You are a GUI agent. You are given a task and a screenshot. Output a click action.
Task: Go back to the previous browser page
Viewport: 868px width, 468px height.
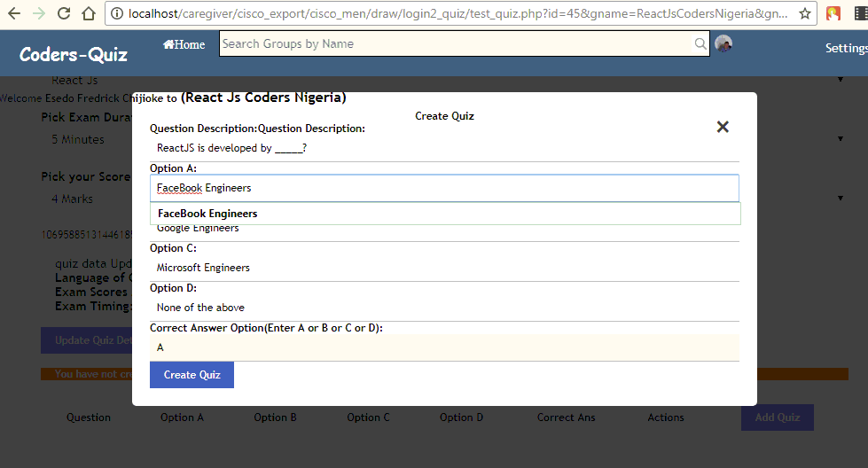[14, 13]
